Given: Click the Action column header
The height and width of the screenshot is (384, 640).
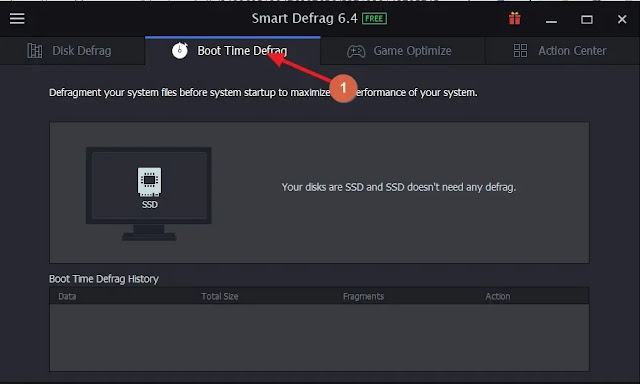Looking at the screenshot, I should (498, 296).
